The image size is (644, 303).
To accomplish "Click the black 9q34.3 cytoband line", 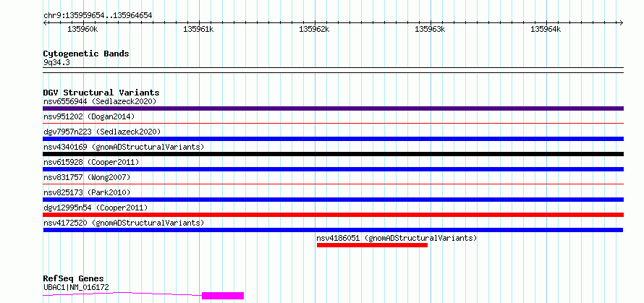I will tap(333, 70).
